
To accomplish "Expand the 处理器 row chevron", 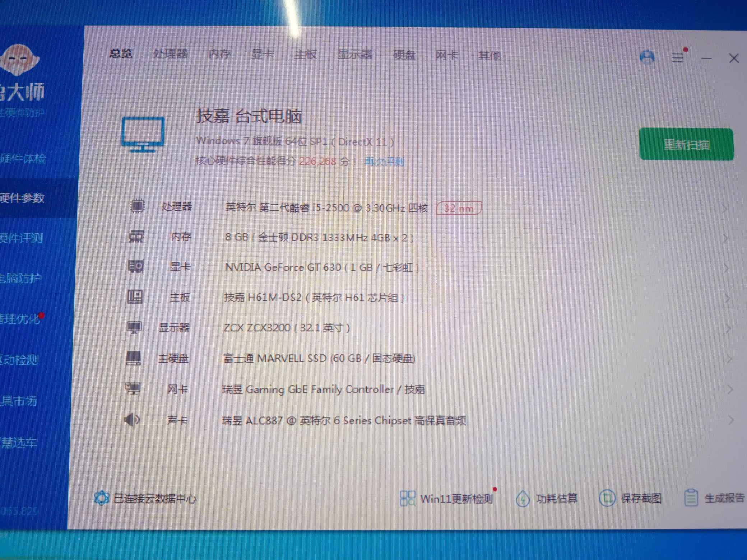I will tap(724, 209).
